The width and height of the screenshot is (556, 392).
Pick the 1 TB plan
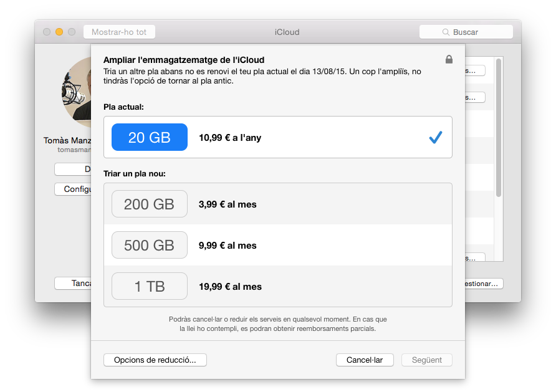click(x=149, y=286)
